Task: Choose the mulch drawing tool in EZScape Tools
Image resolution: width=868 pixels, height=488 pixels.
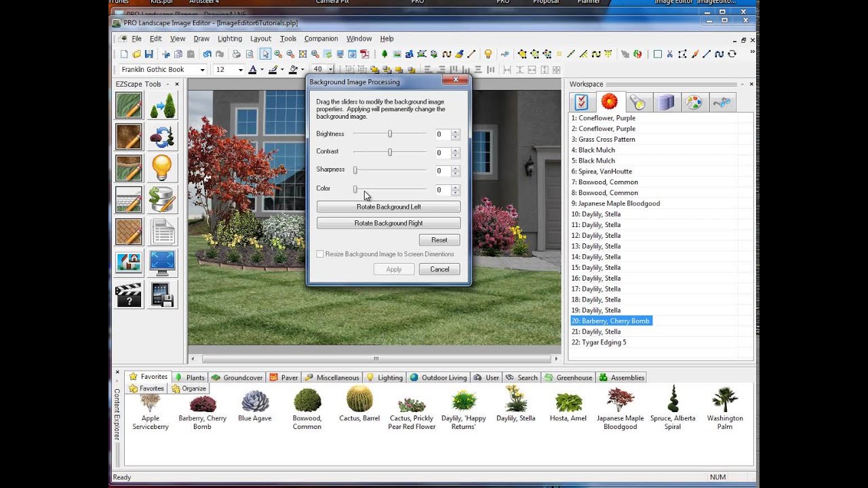Action: (x=129, y=137)
